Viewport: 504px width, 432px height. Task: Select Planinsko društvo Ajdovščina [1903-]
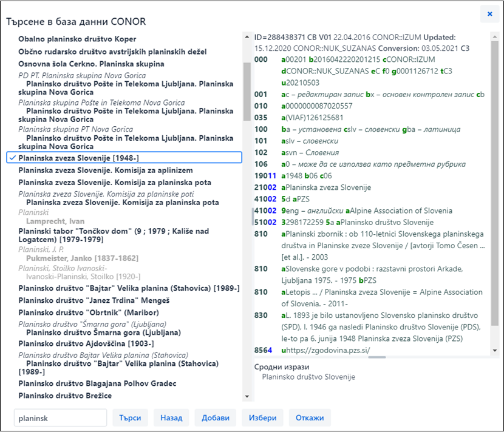click(x=86, y=343)
